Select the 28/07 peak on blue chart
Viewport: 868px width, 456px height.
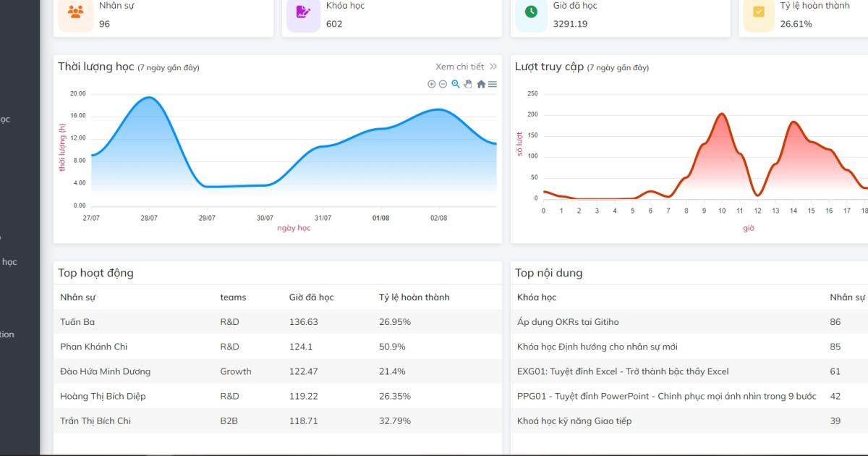click(x=148, y=98)
